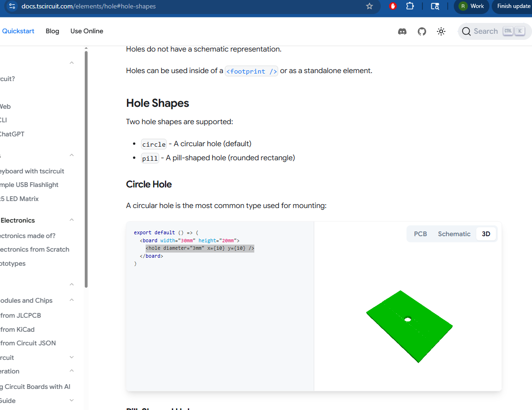
Task: Click the board width code line
Action: pos(190,240)
